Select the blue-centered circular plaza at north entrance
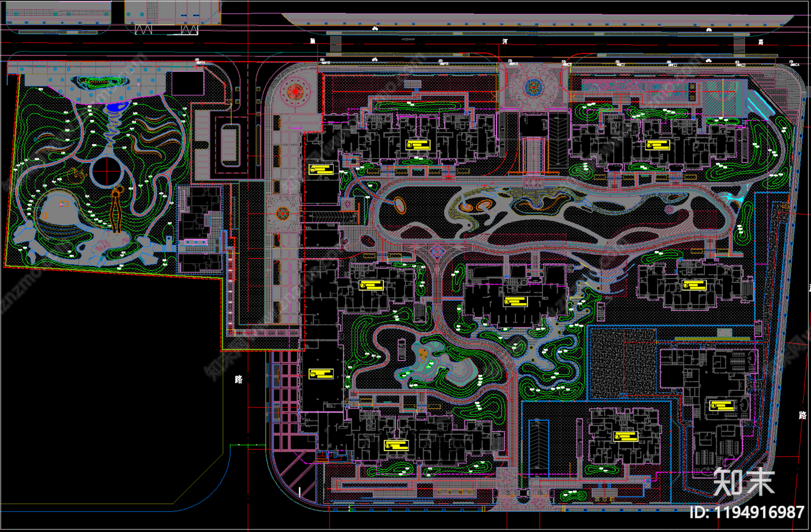Image resolution: width=811 pixels, height=532 pixels. [x=532, y=88]
